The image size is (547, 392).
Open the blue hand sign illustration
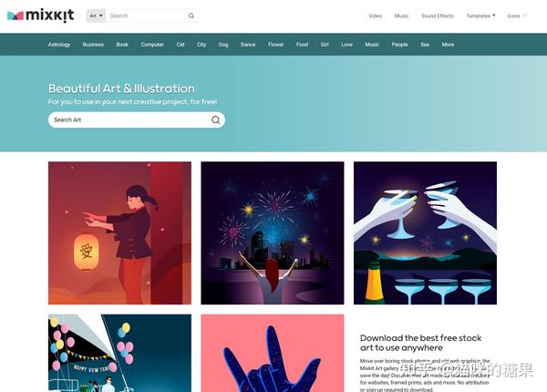pos(273,353)
